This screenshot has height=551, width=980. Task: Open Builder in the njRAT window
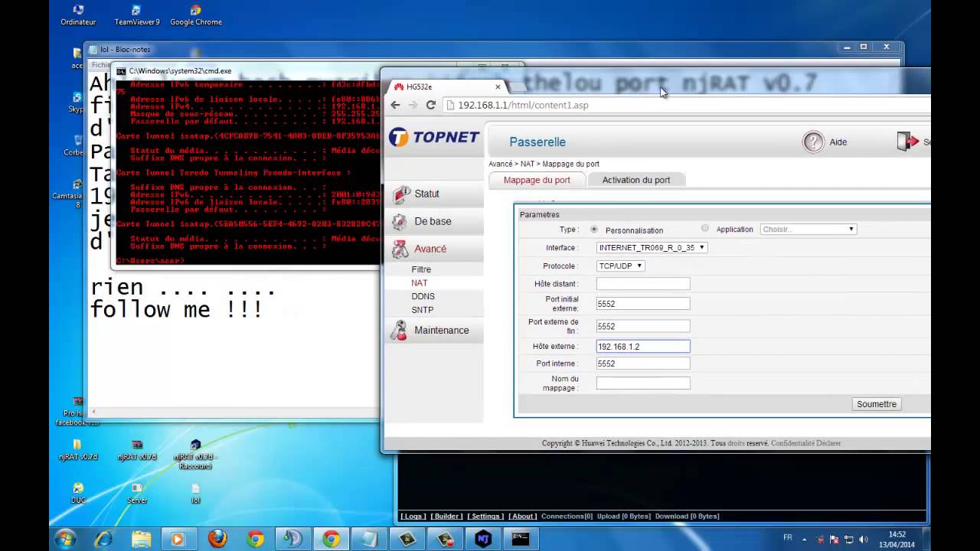point(446,517)
